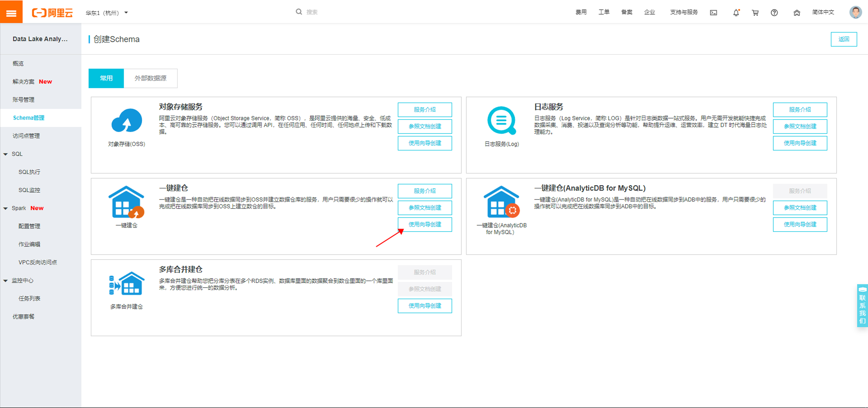Switch language via 简体中文
This screenshot has width=868, height=408.
point(823,12)
